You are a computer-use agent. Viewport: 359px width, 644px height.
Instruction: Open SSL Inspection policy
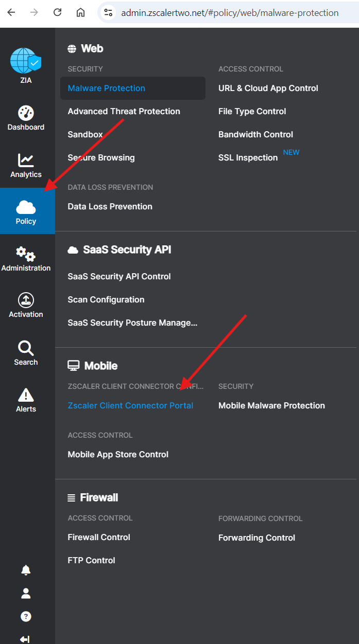(248, 157)
